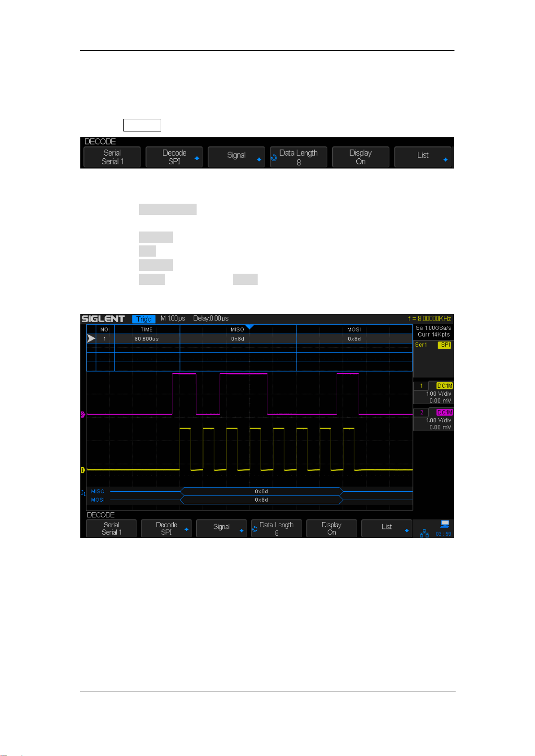535x756 pixels.
Task: Click the magenta channel 2 ground marker
Action: click(x=83, y=415)
